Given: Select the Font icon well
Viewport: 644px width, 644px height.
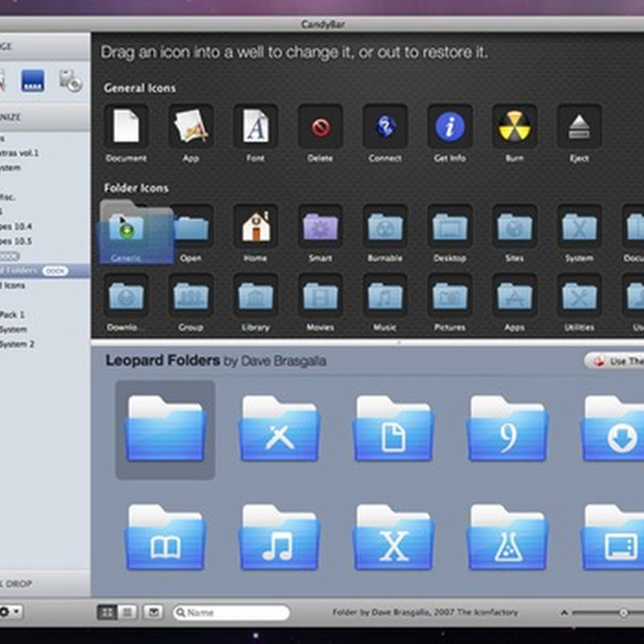Looking at the screenshot, I should [255, 126].
